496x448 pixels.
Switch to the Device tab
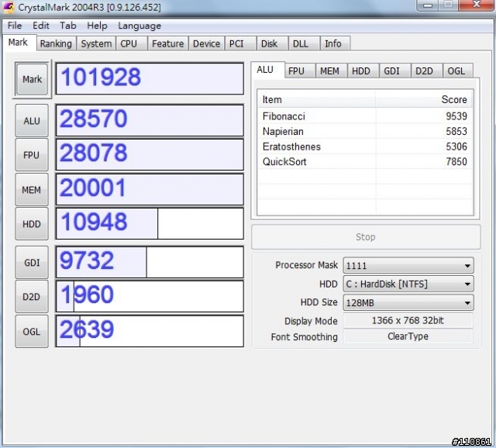[x=207, y=43]
